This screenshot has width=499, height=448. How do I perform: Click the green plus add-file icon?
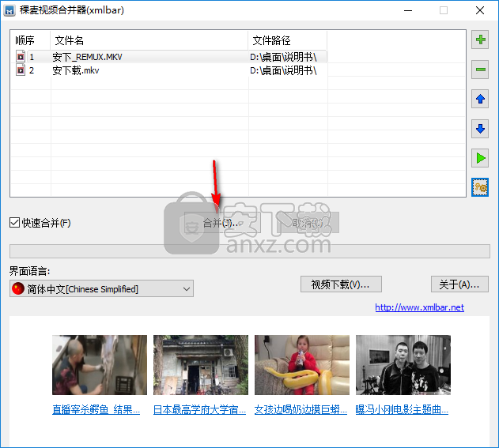pyautogui.click(x=480, y=40)
